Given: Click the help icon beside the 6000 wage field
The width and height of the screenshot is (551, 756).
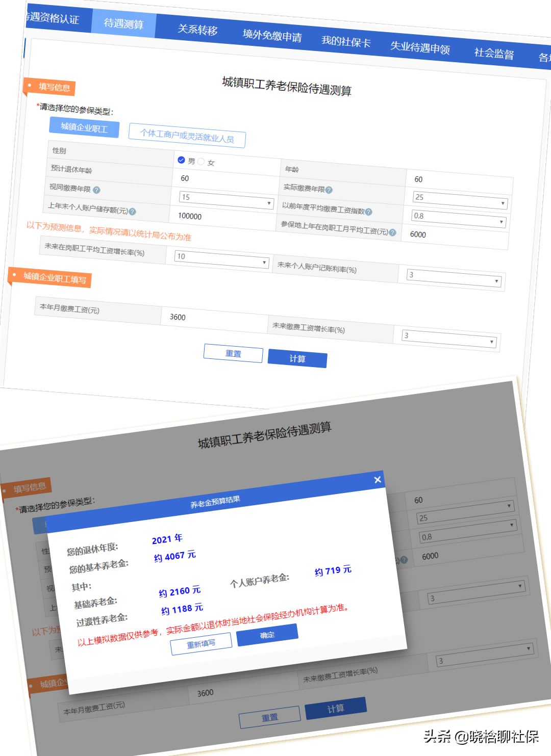Looking at the screenshot, I should (x=392, y=232).
